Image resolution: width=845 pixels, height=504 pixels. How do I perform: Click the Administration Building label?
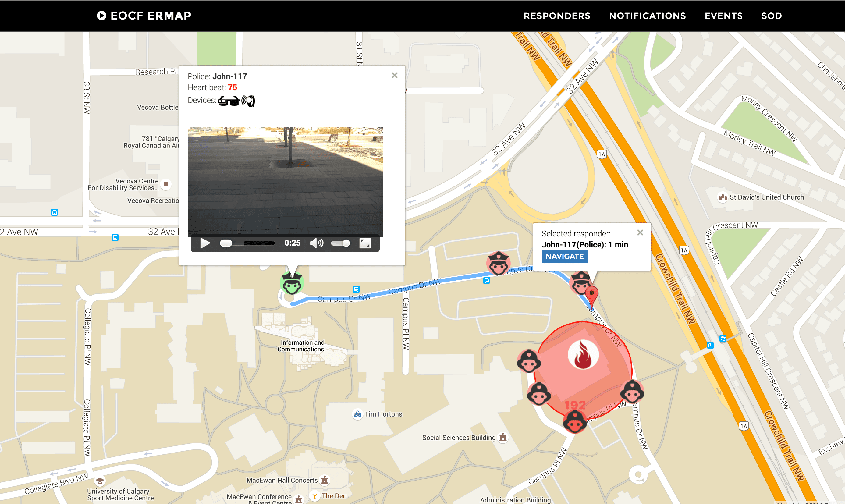(515, 500)
